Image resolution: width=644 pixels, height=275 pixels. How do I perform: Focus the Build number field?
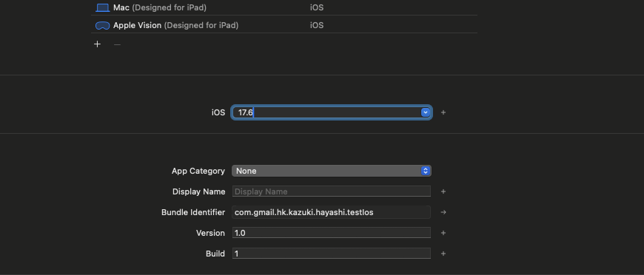tap(332, 254)
